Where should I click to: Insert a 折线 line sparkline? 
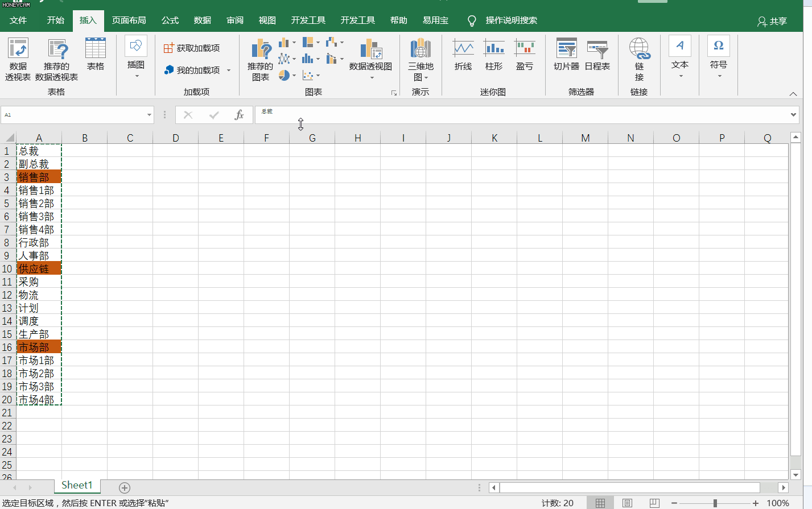463,55
